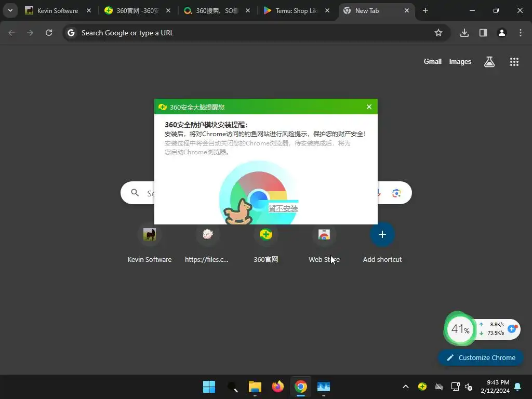This screenshot has height=399, width=532.
Task: Open the 360 tray icon
Action: pyautogui.click(x=422, y=387)
